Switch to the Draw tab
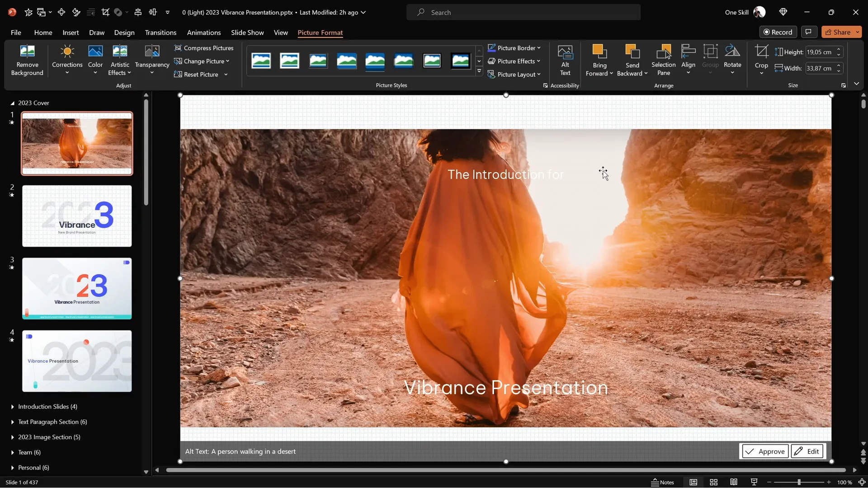The image size is (868, 488). 97,33
